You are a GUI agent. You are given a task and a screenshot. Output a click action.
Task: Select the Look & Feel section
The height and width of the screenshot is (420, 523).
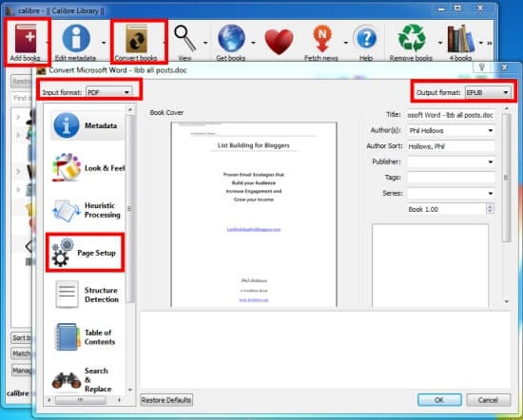click(88, 167)
